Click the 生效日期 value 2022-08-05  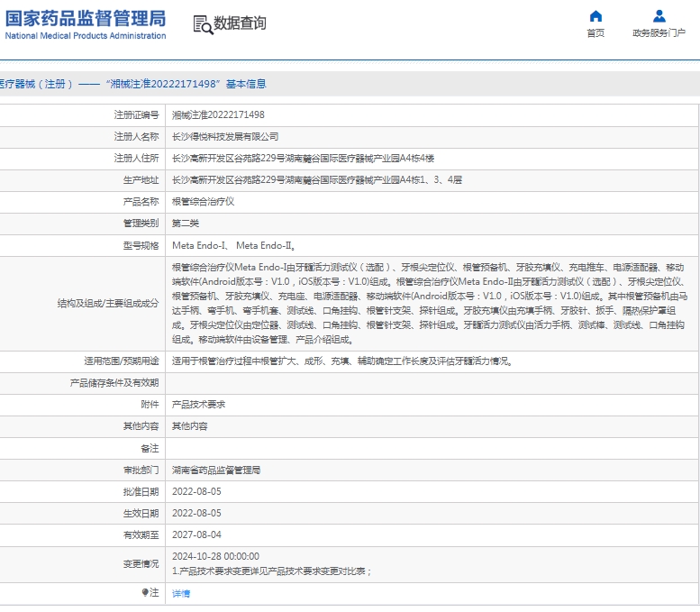coord(196,513)
